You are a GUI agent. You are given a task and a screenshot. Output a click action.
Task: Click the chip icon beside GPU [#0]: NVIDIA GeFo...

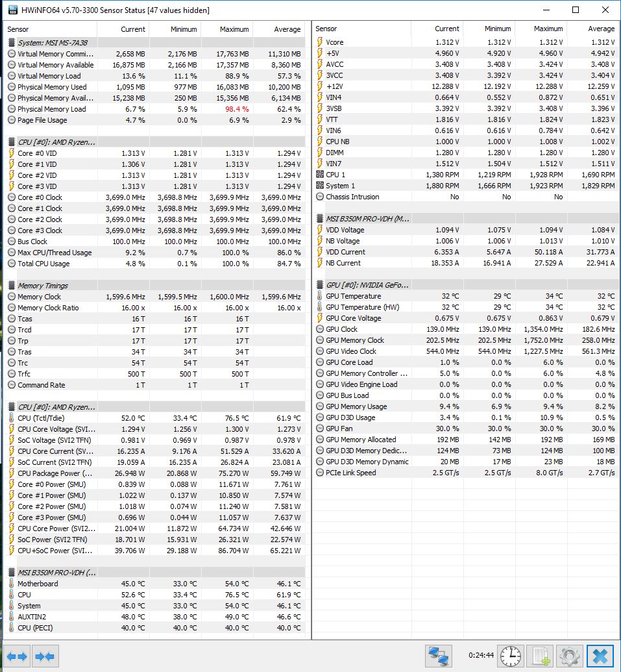click(319, 285)
